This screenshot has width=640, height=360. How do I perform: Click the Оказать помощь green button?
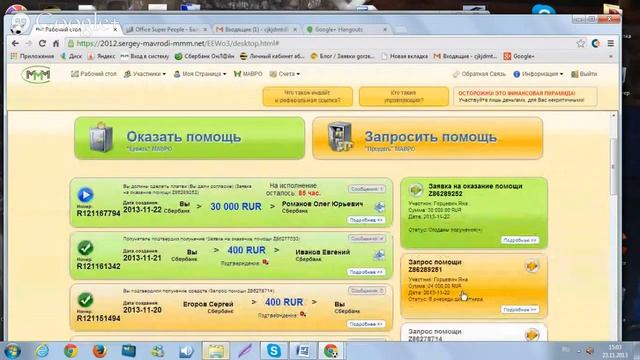[189, 138]
